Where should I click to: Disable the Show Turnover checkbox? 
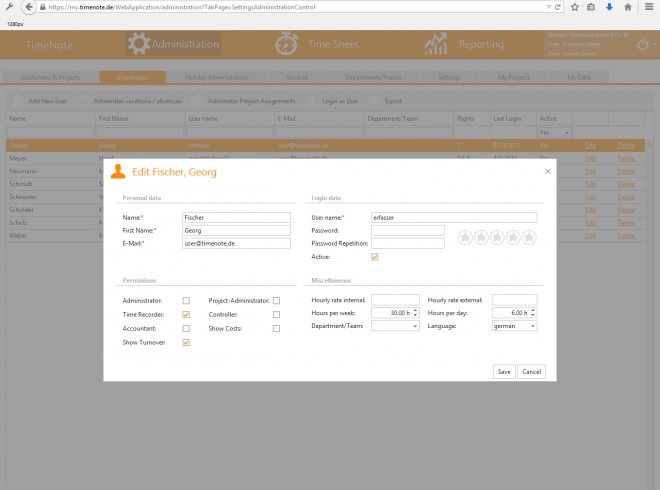[x=186, y=342]
